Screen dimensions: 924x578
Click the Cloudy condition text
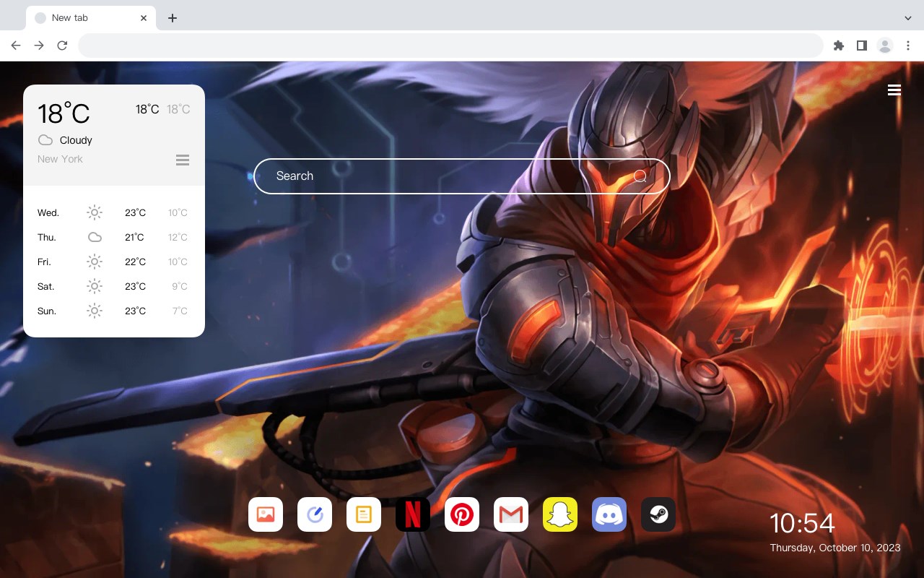[x=76, y=140]
